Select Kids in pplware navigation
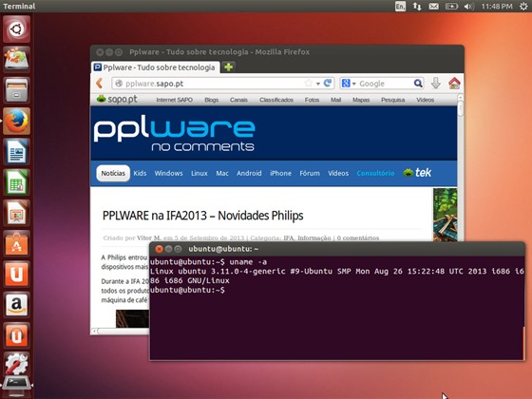Image resolution: width=532 pixels, height=399 pixels. click(140, 173)
